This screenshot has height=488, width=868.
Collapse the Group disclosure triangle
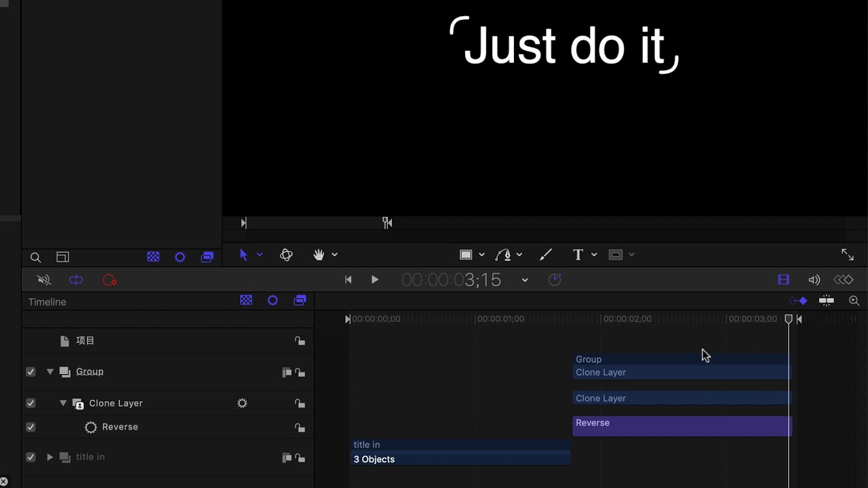(50, 371)
